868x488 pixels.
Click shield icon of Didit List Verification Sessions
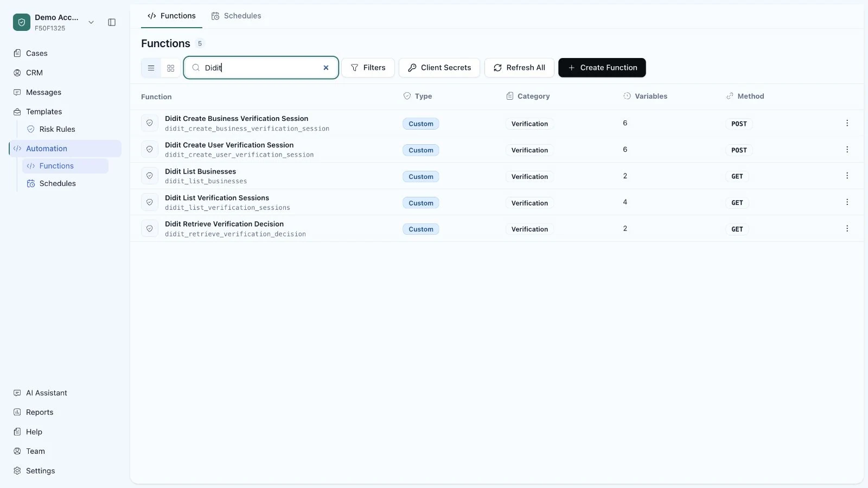tap(150, 202)
